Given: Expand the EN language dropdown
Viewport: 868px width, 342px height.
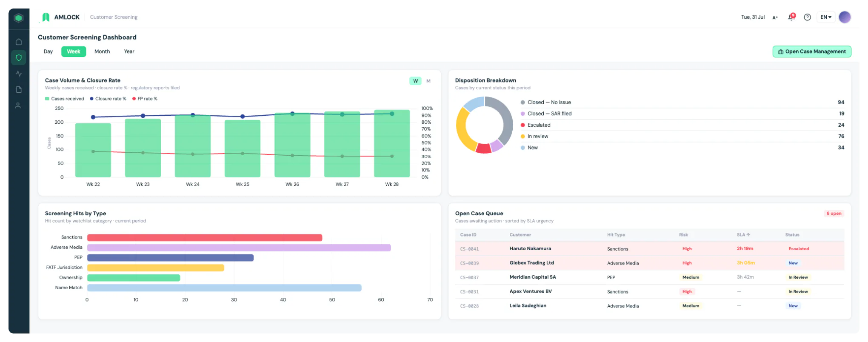Looking at the screenshot, I should [826, 17].
